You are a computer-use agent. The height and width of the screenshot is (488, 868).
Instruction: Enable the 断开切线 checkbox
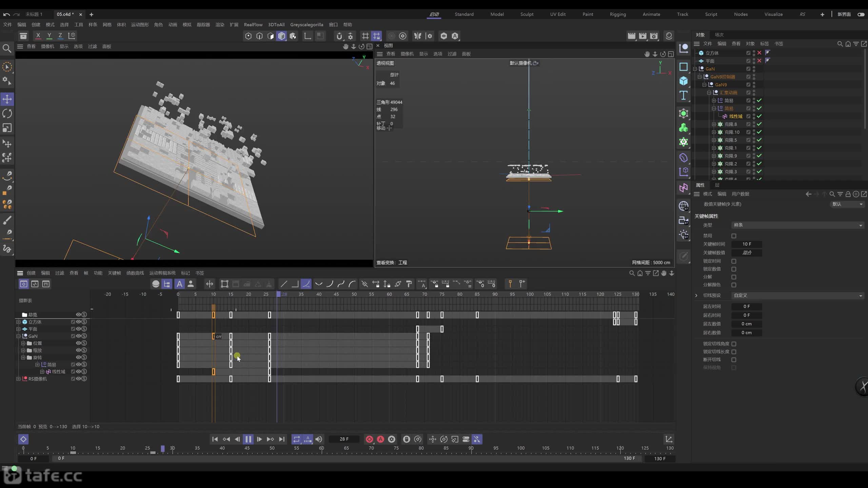point(734,360)
